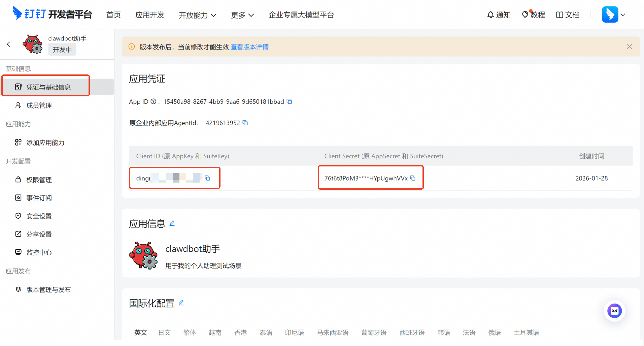Copy the Client Secret

413,178
